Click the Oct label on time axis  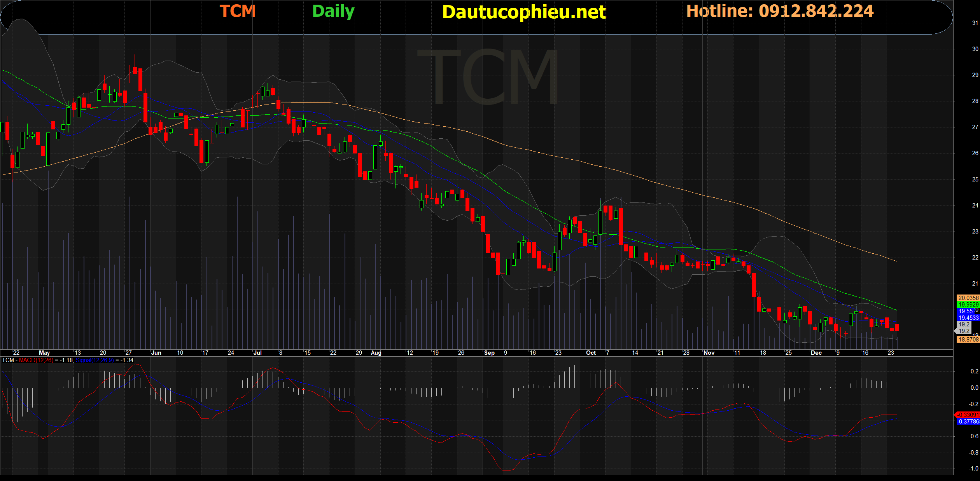pyautogui.click(x=591, y=353)
